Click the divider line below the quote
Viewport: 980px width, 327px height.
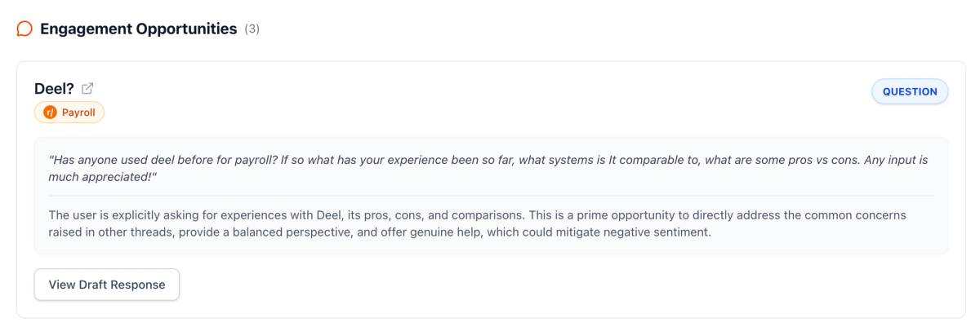pyautogui.click(x=490, y=196)
